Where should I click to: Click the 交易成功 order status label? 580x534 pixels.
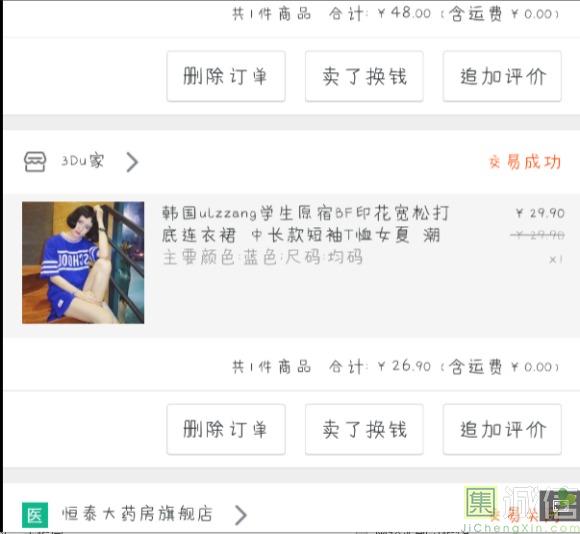click(525, 162)
